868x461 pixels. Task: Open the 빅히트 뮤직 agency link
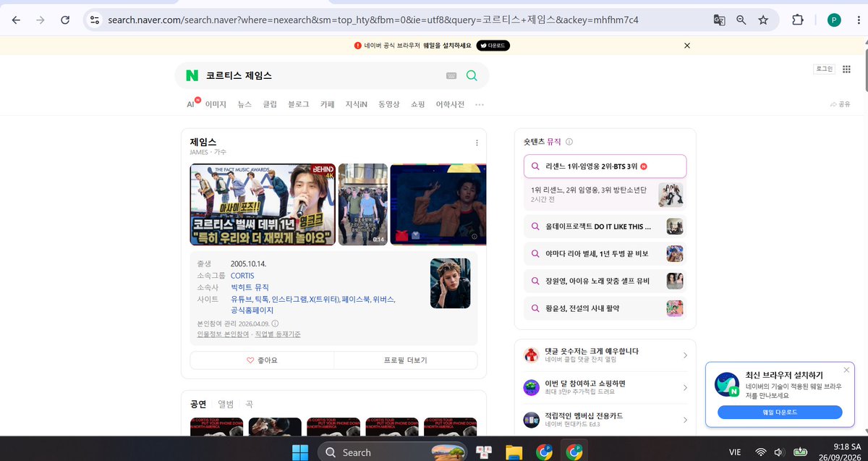point(250,287)
